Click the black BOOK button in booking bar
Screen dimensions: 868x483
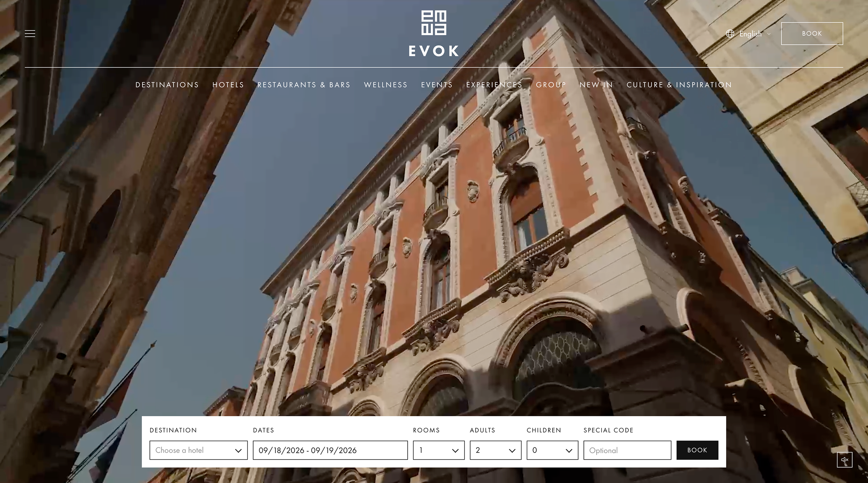coord(697,450)
